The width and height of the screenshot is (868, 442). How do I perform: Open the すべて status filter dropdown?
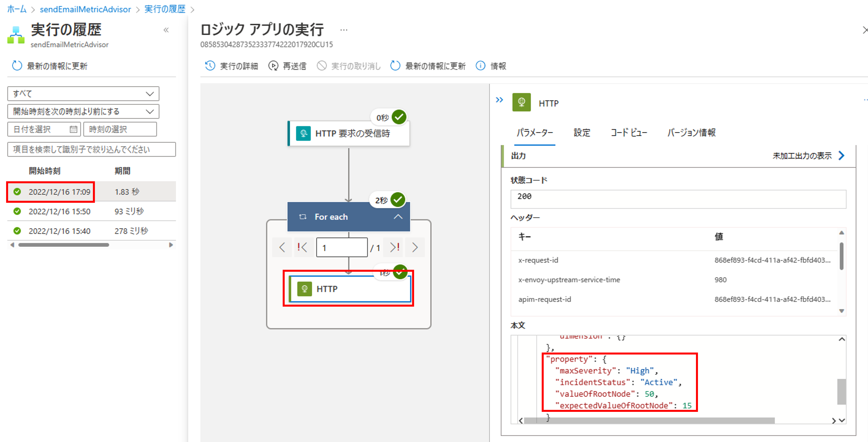coord(83,94)
